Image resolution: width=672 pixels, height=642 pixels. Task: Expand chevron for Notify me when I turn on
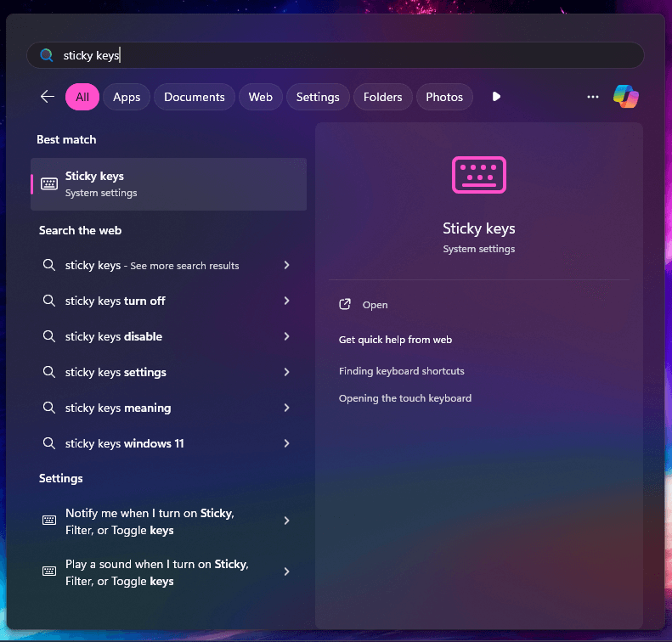click(286, 521)
